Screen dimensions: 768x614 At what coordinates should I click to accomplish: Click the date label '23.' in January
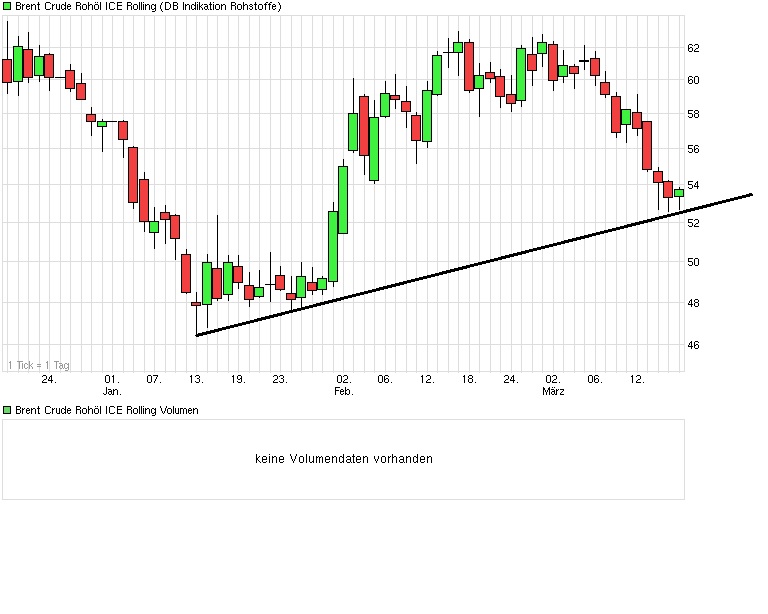[280, 379]
